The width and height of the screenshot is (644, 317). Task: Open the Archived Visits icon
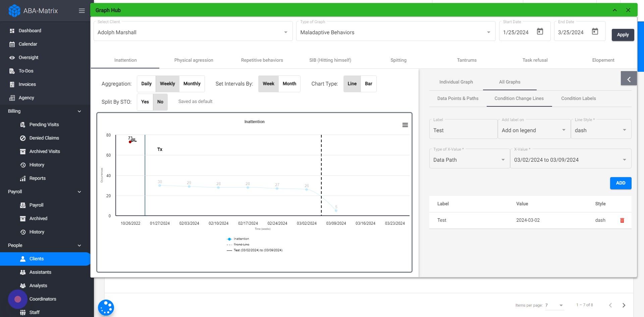tap(23, 151)
